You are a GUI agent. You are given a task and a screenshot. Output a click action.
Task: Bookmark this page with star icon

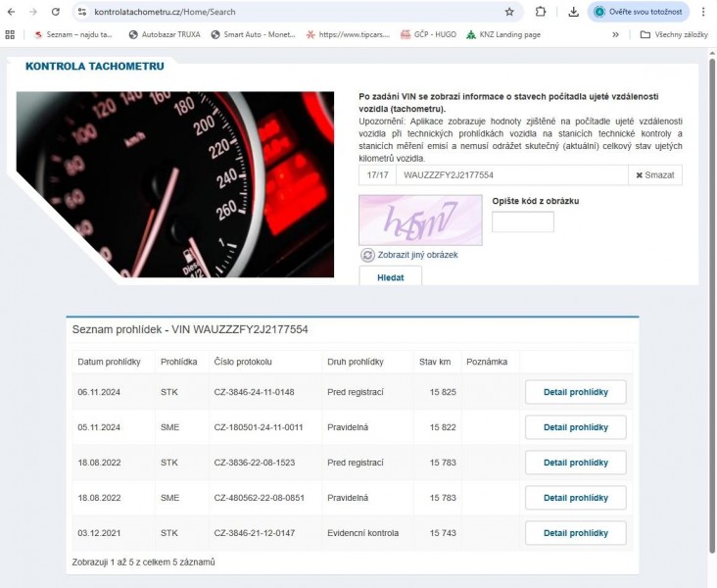pyautogui.click(x=509, y=12)
